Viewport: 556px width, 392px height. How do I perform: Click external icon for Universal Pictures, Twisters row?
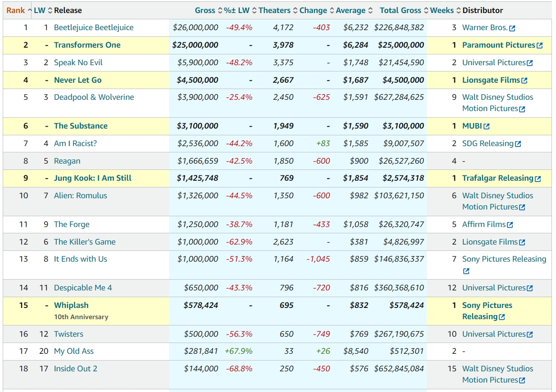click(x=529, y=335)
